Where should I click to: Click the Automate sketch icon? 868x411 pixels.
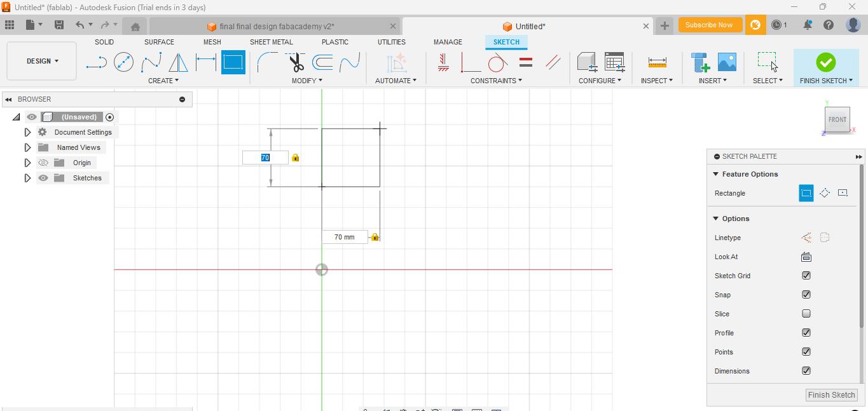pyautogui.click(x=396, y=62)
